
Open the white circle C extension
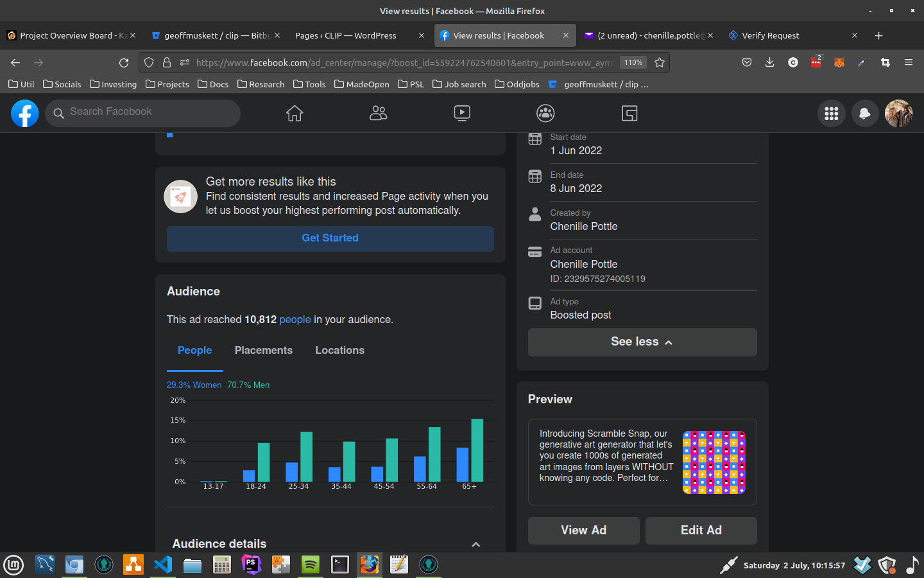(793, 62)
